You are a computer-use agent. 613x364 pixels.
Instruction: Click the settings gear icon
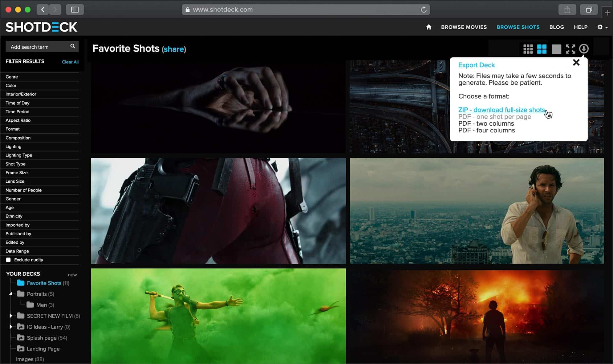coord(600,27)
